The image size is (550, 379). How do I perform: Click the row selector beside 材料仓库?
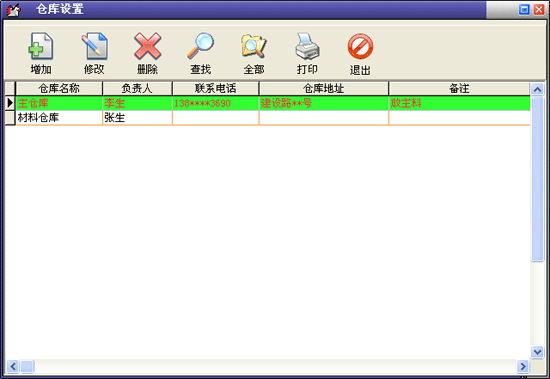(x=10, y=118)
